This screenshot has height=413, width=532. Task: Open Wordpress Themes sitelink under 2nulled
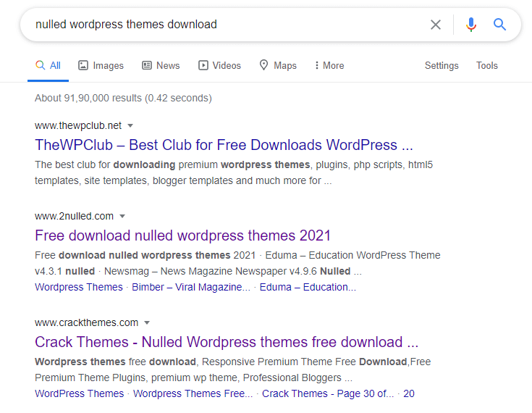(79, 288)
